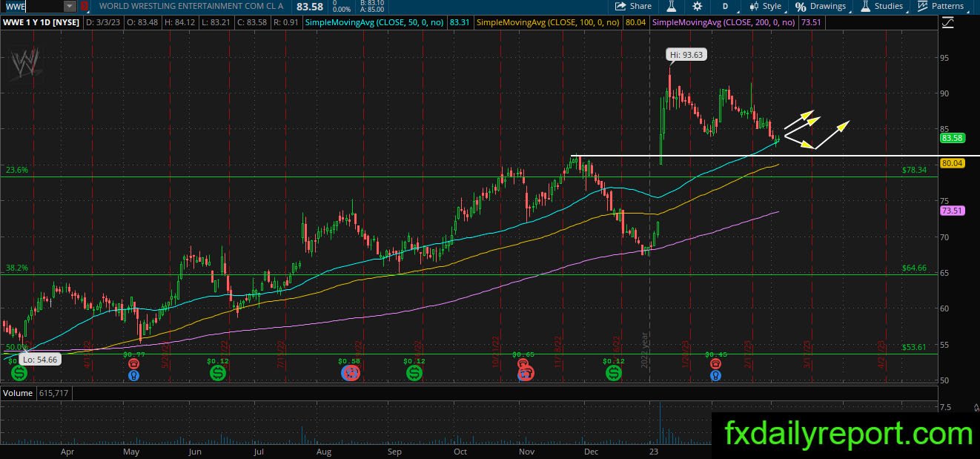Click the red earnings phone icon under $0.77

click(x=133, y=364)
